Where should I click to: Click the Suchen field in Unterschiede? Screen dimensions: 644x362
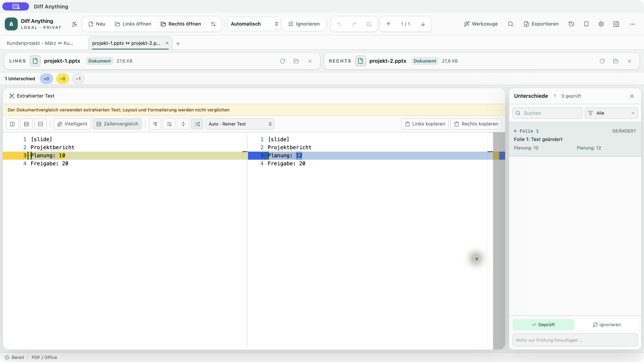[x=547, y=113]
